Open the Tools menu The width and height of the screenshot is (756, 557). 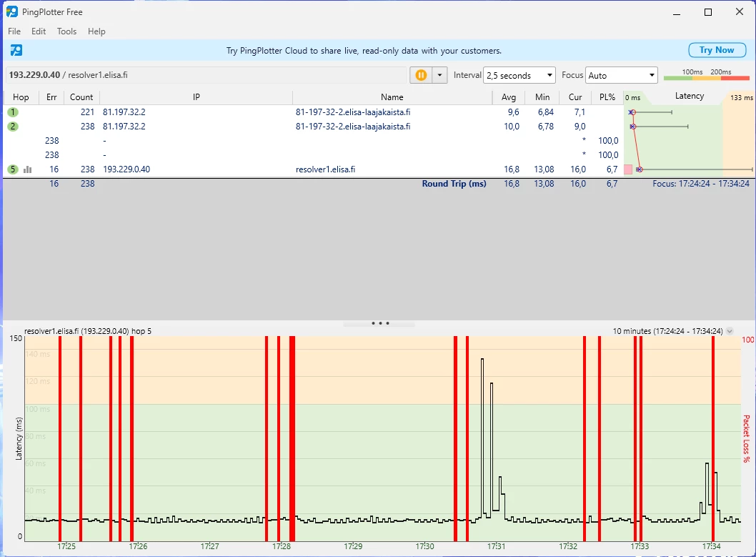[66, 31]
